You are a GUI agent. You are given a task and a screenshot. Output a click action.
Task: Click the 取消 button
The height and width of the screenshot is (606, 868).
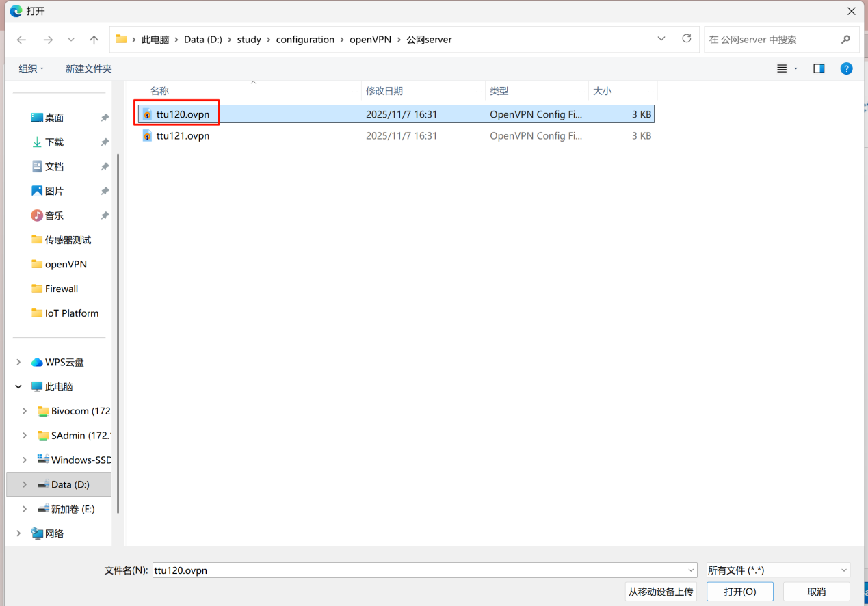pyautogui.click(x=816, y=592)
